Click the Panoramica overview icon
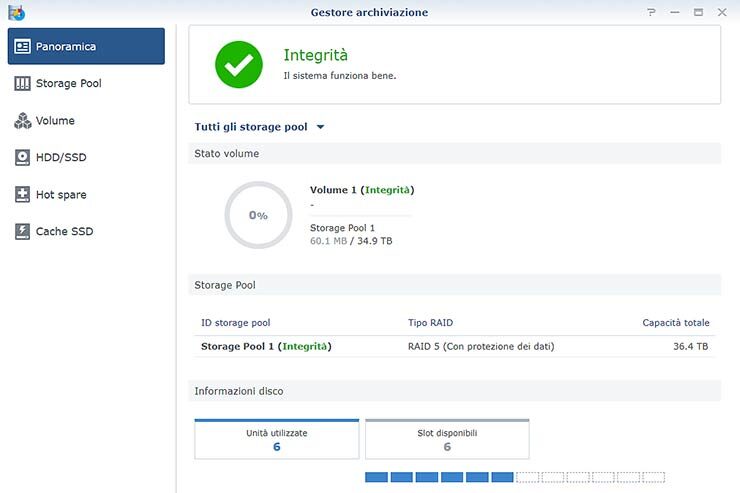This screenshot has width=740, height=493. (22, 47)
